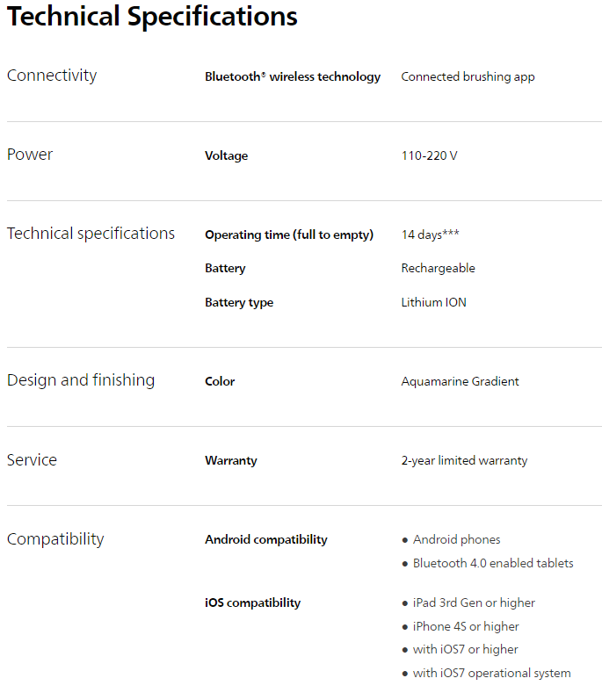Select the Bluetooth wireless technology label

click(293, 76)
